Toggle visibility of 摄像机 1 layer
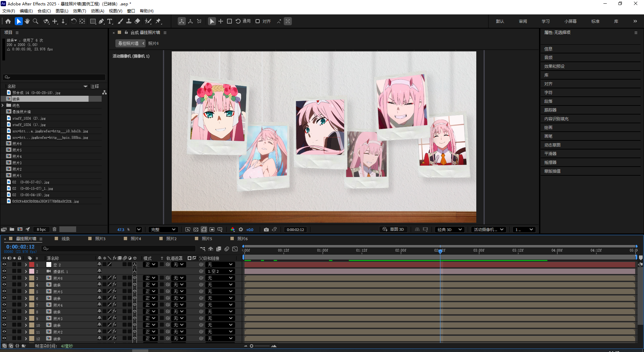 4,271
